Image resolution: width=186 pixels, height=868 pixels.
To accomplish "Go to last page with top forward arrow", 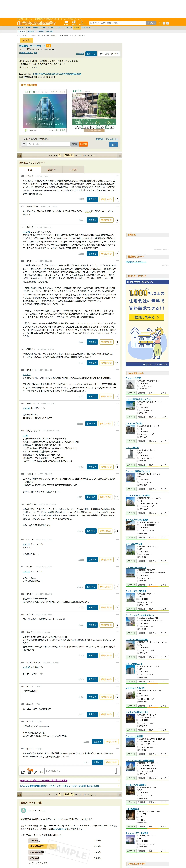I will pyautogui.click(x=120, y=156).
